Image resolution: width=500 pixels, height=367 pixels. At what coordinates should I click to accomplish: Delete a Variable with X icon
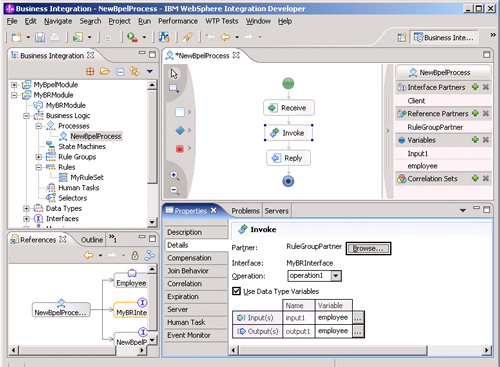pos(486,140)
